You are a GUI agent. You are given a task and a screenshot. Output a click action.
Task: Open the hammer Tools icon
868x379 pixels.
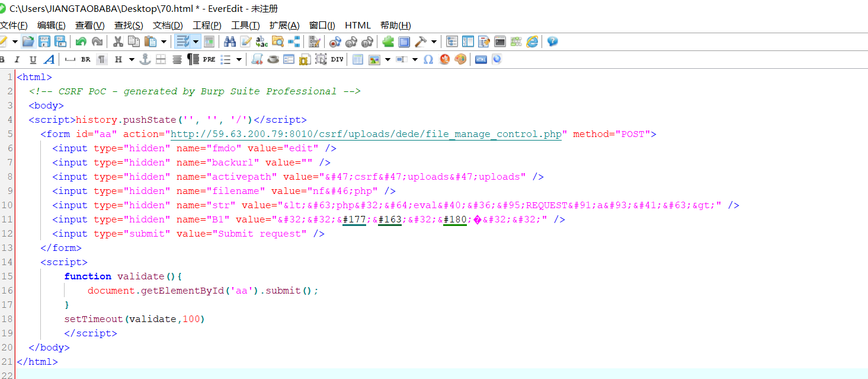click(421, 42)
